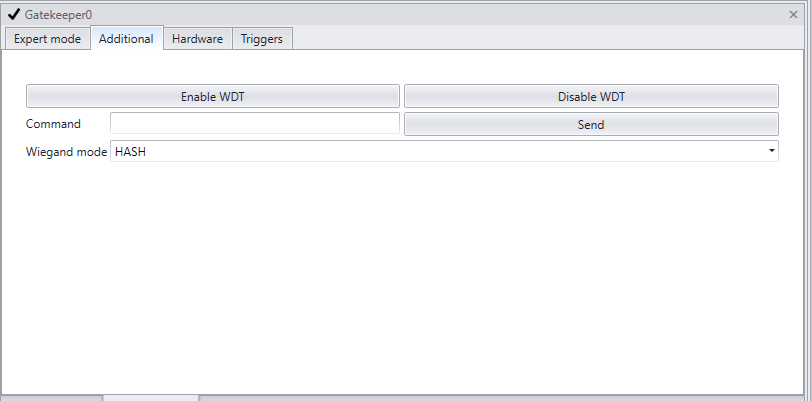Click the Gatekeeper0 title text

pyautogui.click(x=59, y=15)
